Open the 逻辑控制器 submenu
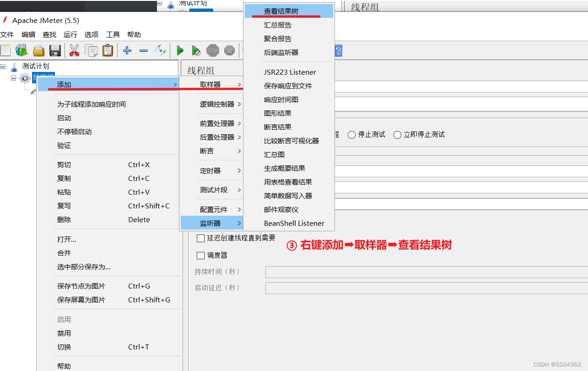 click(x=211, y=104)
